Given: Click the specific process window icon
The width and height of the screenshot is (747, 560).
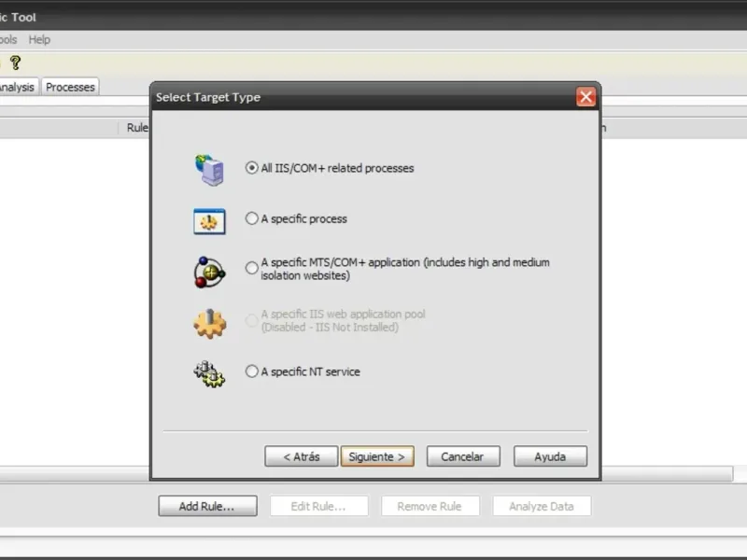Looking at the screenshot, I should click(x=209, y=221).
